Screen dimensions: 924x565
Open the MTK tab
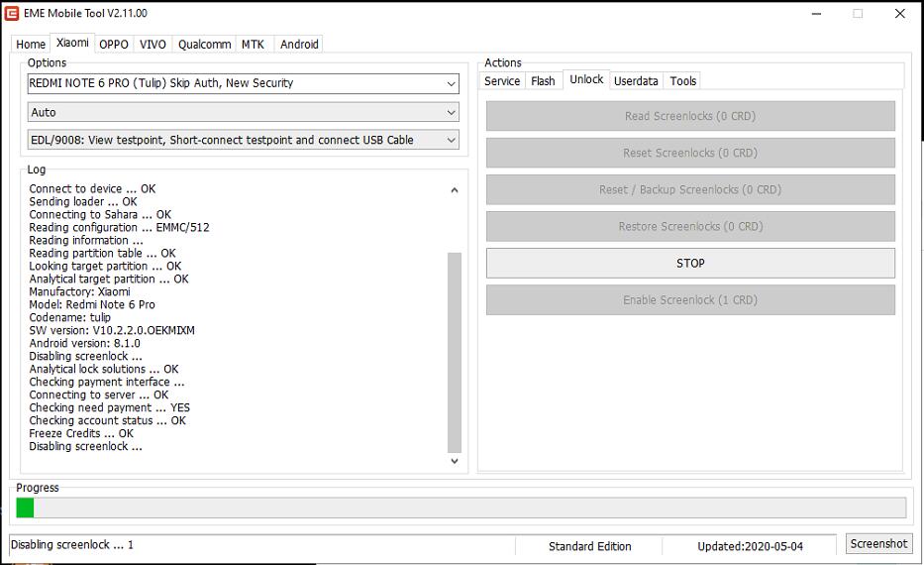[x=254, y=45]
